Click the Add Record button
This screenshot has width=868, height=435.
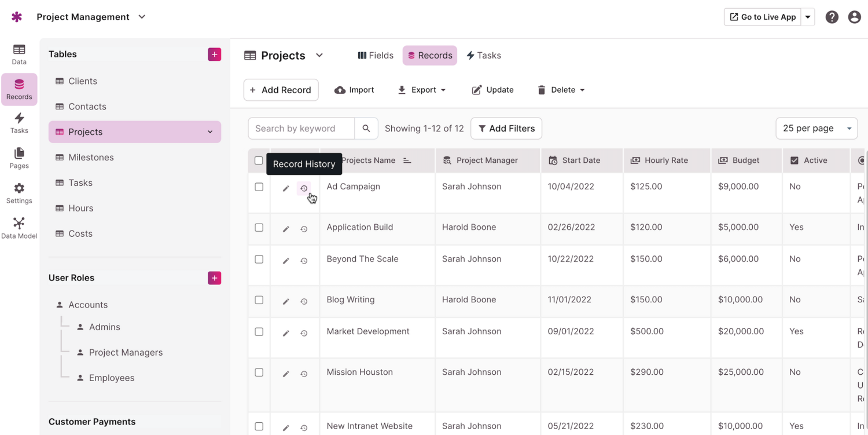point(281,90)
